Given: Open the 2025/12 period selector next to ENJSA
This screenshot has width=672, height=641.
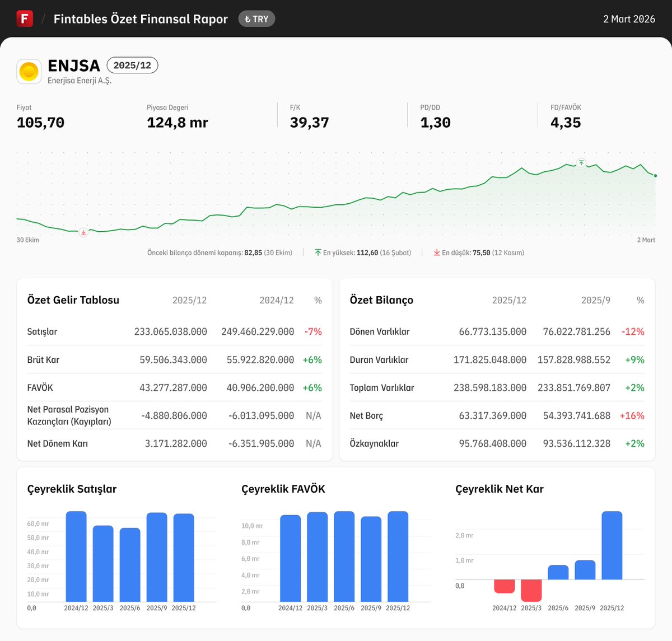Looking at the screenshot, I should pyautogui.click(x=132, y=65).
